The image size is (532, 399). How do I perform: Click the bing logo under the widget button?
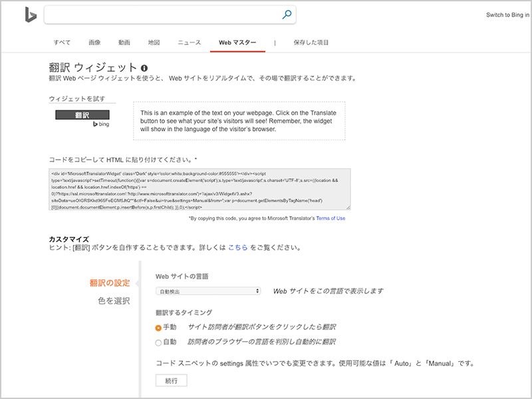101,124
